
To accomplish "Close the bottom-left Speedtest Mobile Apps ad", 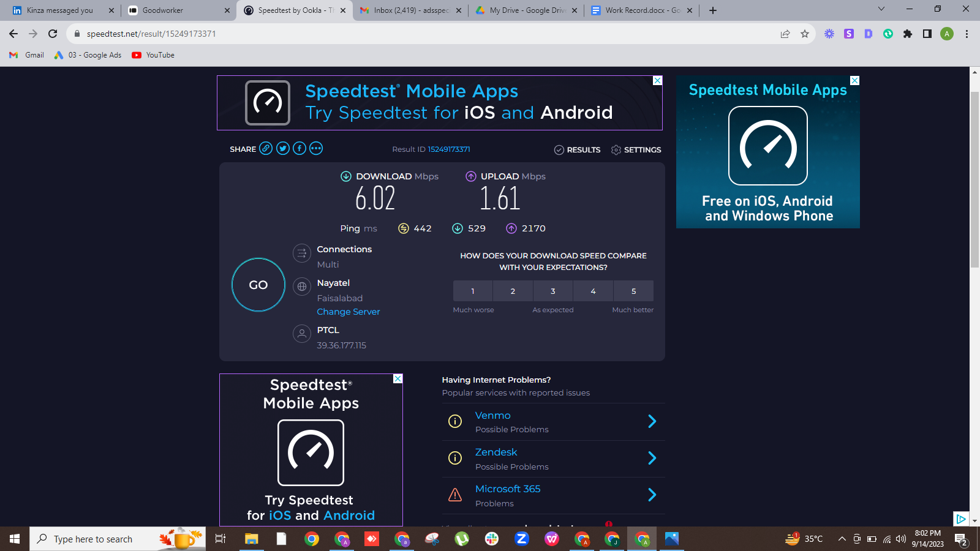I will (x=398, y=379).
